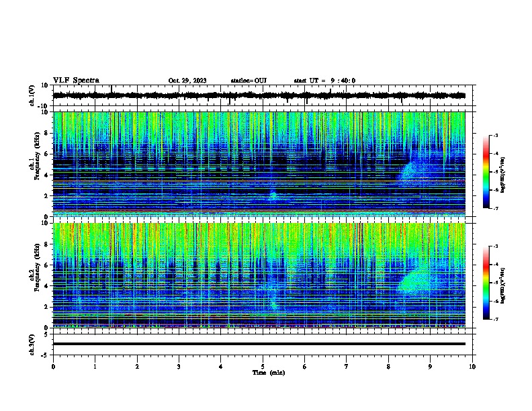Click the "-3" label on ch.1 colorbar
The image size is (532, 411).
tap(496, 135)
